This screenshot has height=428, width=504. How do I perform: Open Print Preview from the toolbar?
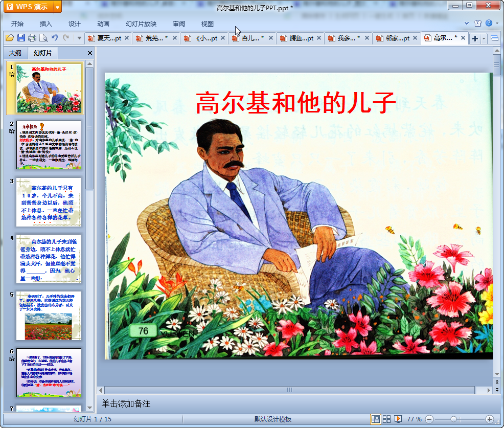pyautogui.click(x=43, y=38)
